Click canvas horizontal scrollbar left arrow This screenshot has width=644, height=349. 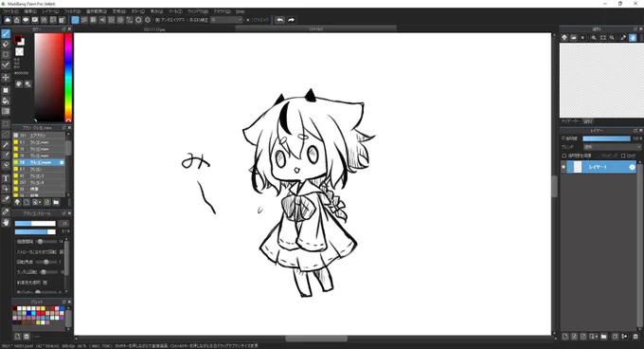pos(76,339)
